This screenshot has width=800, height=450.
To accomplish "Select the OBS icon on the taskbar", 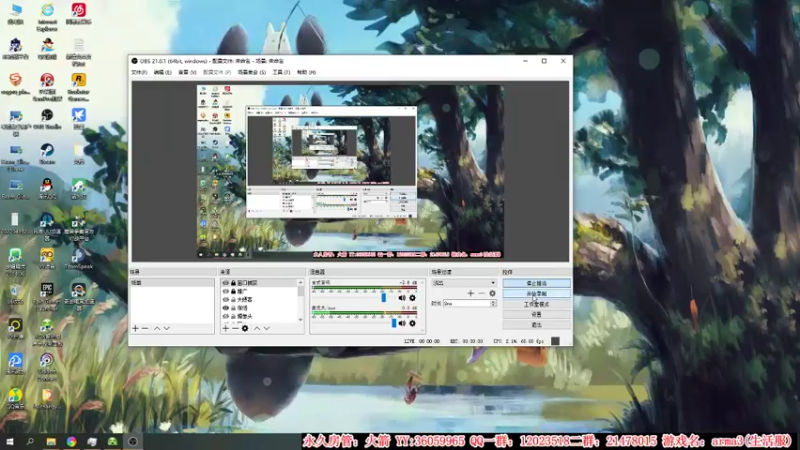I will coord(133,441).
